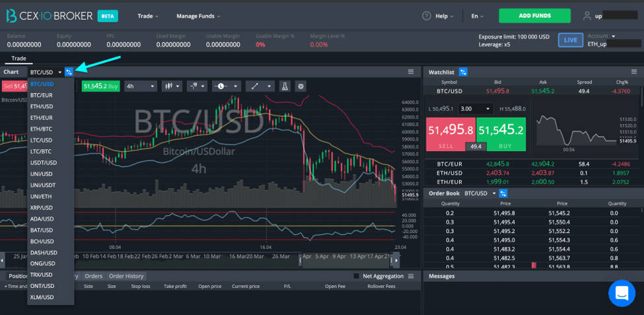
Task: Click the Help question mark icon
Action: coord(426,16)
